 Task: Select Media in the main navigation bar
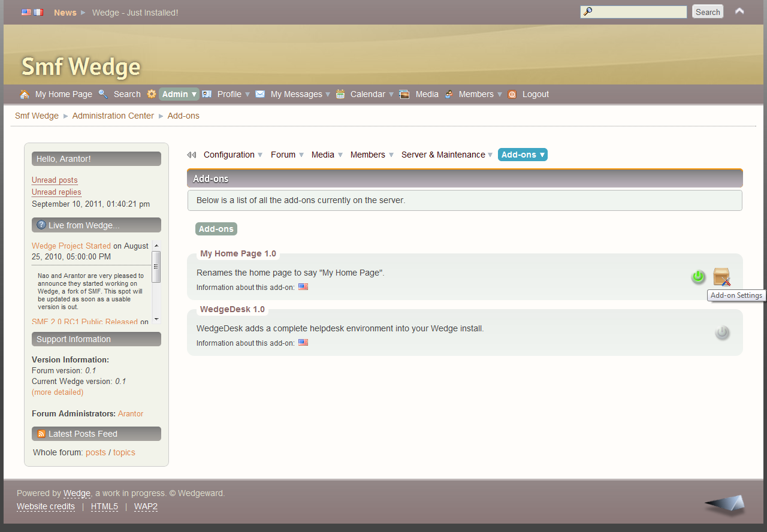(x=427, y=94)
